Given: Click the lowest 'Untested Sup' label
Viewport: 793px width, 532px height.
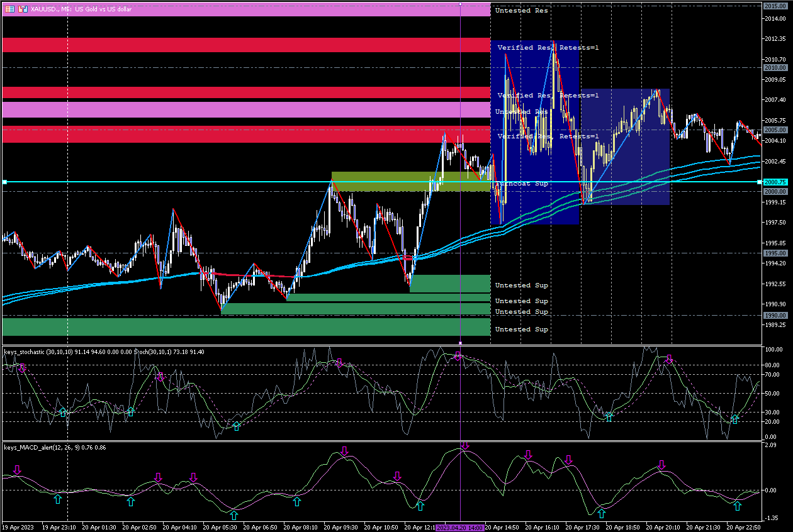Looking at the screenshot, I should (x=521, y=330).
